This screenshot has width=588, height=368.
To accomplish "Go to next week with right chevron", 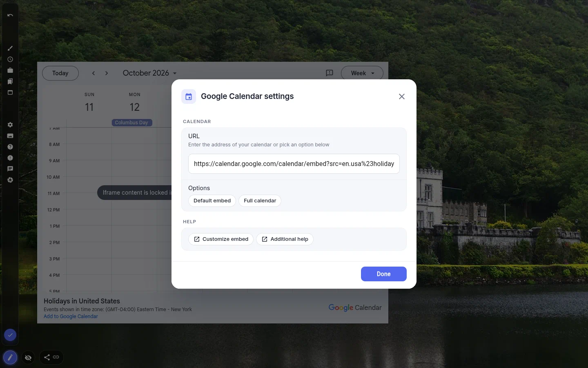I will pyautogui.click(x=107, y=73).
